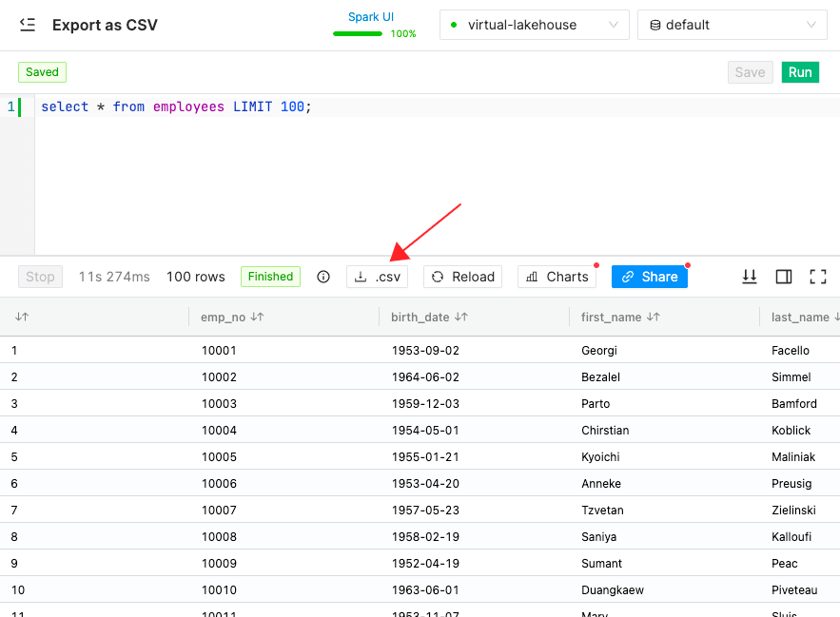The width and height of the screenshot is (840, 617).
Task: Sort by the row index column
Action: (x=22, y=318)
